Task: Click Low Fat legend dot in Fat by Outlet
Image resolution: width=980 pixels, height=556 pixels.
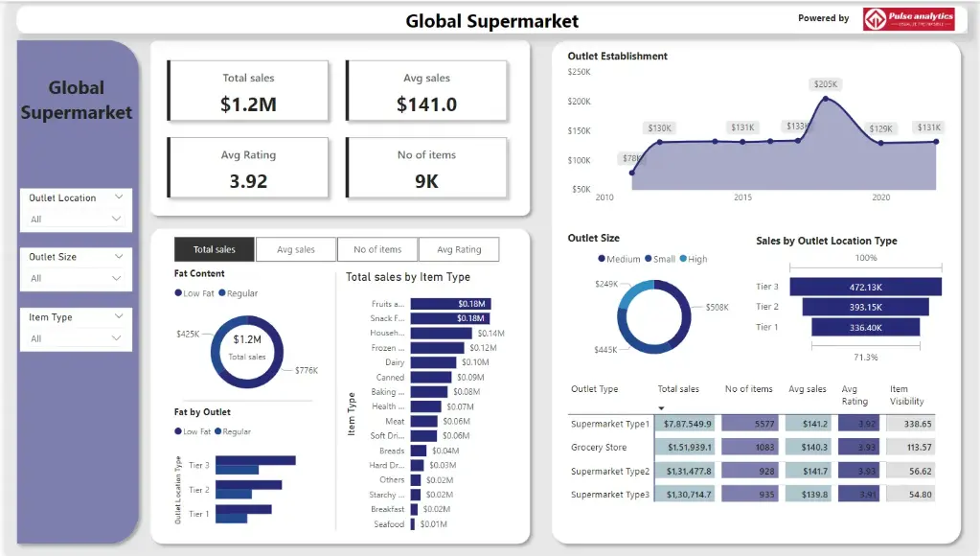Action: point(178,431)
